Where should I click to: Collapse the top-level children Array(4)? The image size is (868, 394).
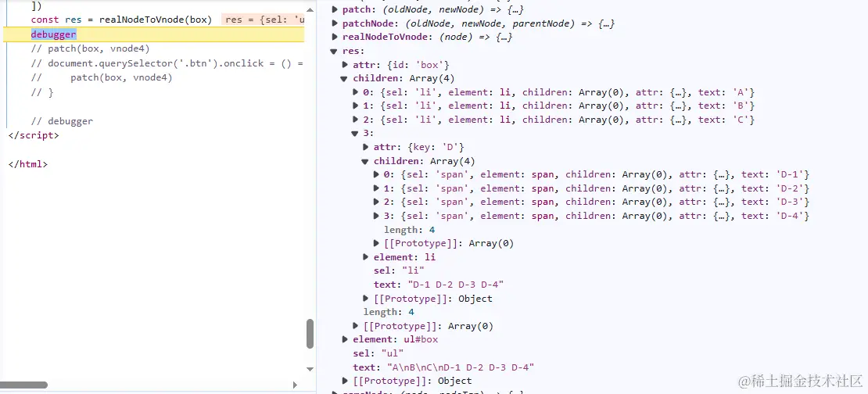pos(345,79)
